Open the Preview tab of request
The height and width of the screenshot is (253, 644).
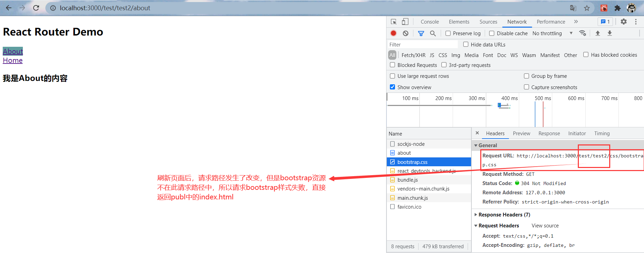pos(522,133)
